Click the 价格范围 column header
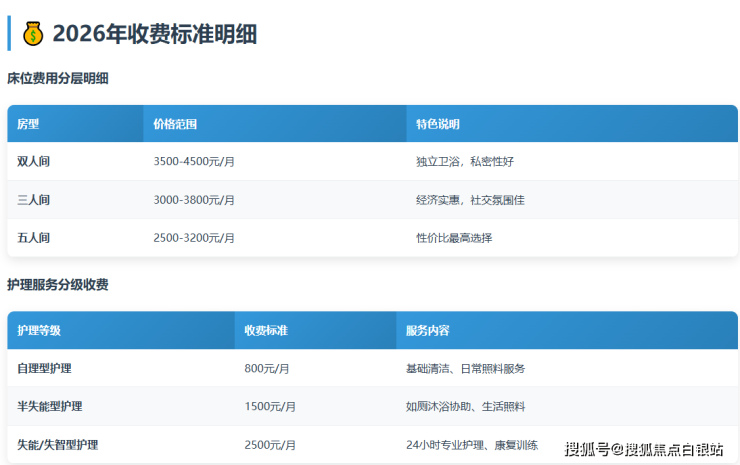Viewport: 740px width, 465px height. point(175,124)
